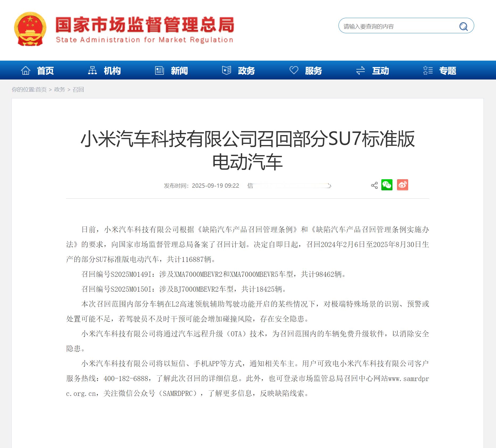Click the publish time 2025-09-19 09:22
Screen dimensions: 496x448
pyautogui.click(x=216, y=186)
